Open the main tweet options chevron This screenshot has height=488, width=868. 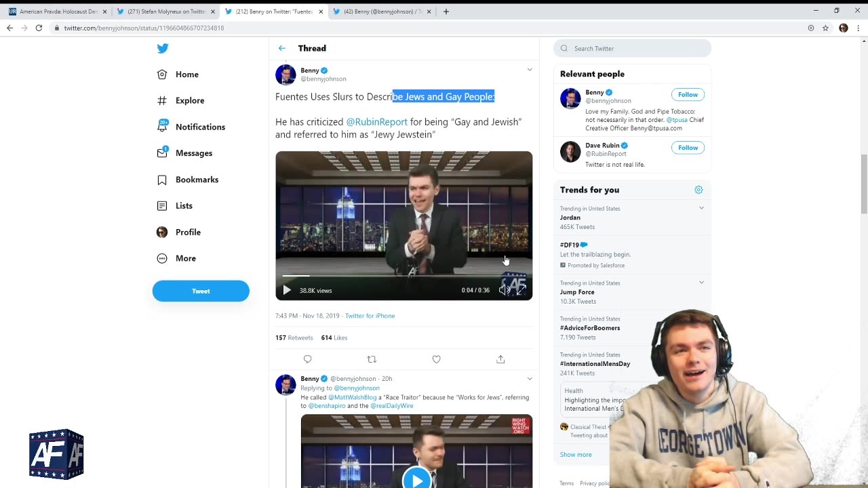point(530,70)
